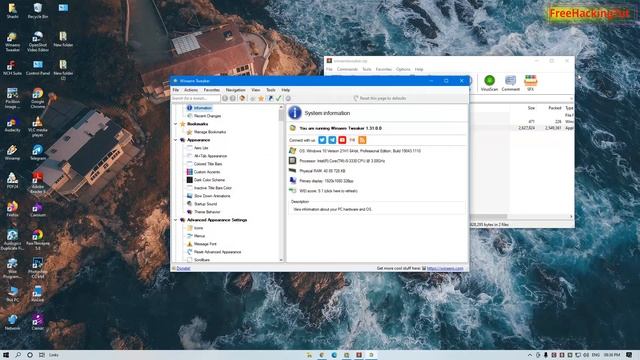Select Recent Changes in the tree
The width and height of the screenshot is (640, 360).
tap(207, 116)
